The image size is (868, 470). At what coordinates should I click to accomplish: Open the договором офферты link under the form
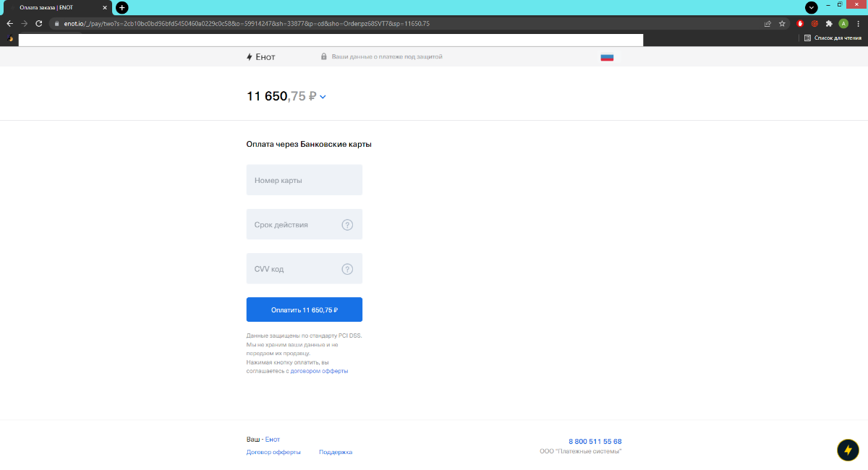click(319, 371)
